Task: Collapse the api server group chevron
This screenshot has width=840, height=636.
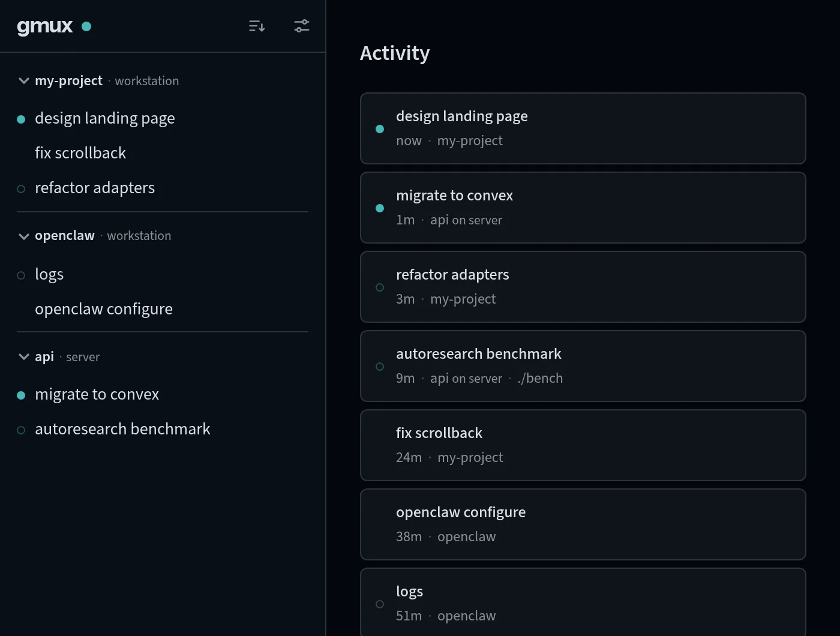Action: pyautogui.click(x=24, y=356)
